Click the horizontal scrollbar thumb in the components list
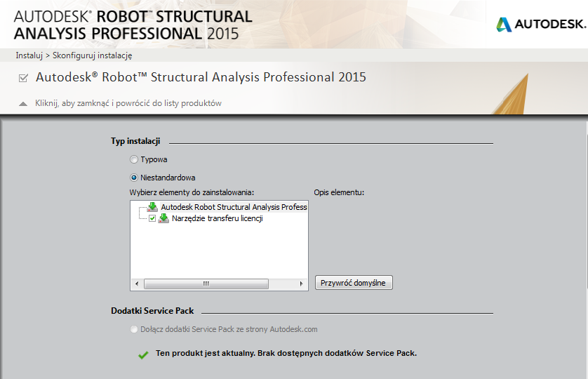588x379 pixels. [206, 284]
